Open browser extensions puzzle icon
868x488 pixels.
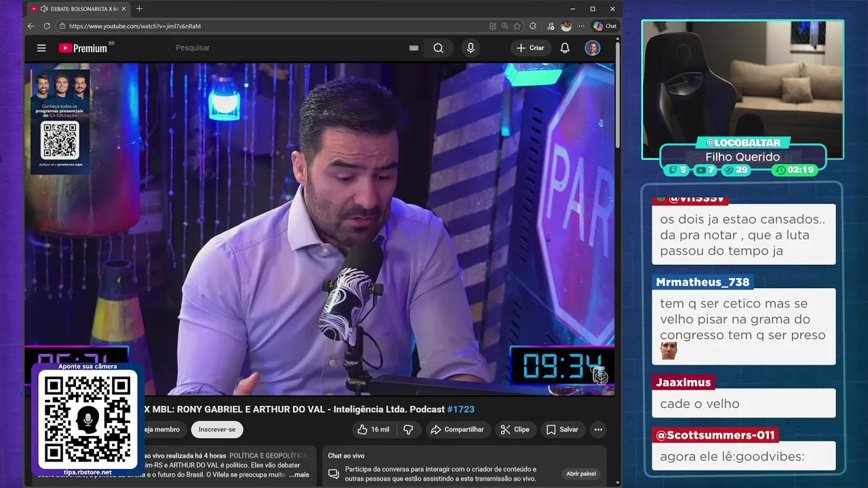[533, 26]
